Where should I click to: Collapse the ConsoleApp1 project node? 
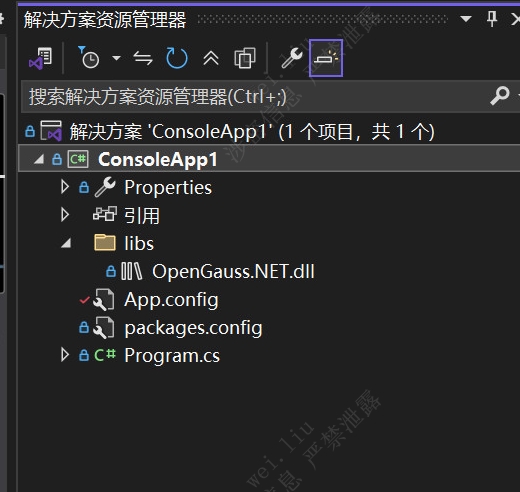point(39,159)
